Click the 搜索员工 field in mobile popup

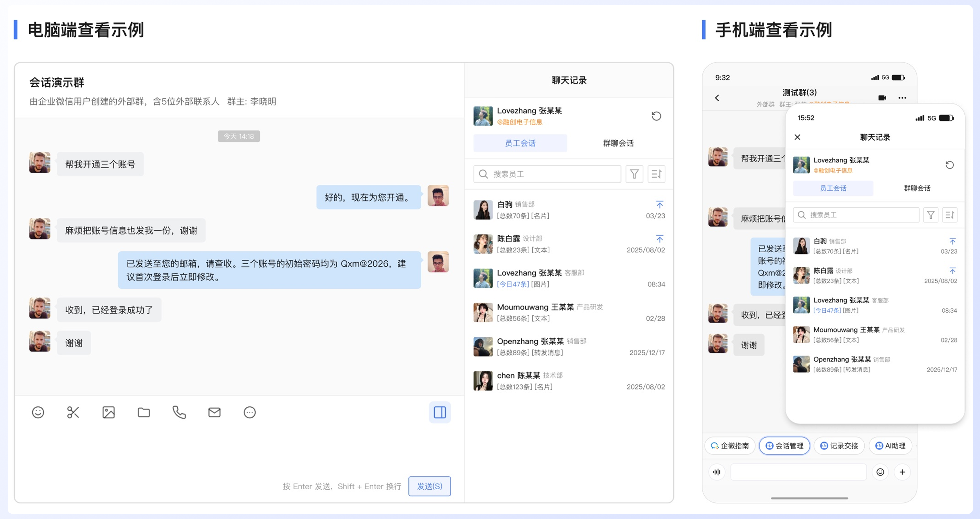856,215
